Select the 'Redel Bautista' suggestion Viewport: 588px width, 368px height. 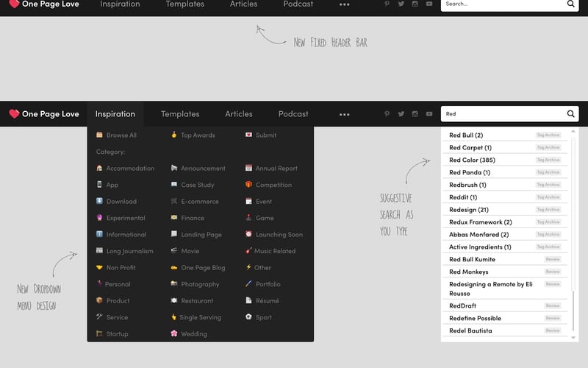505,330
